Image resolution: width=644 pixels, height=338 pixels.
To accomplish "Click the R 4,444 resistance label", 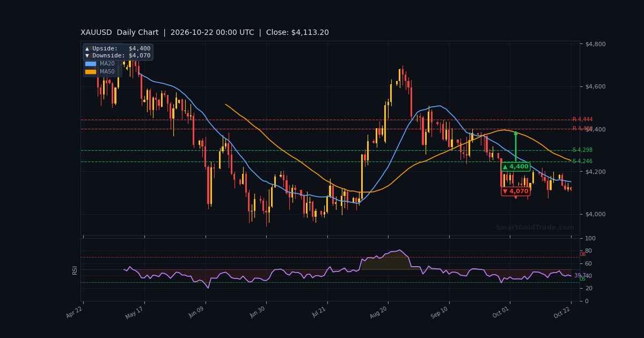I will point(582,120).
